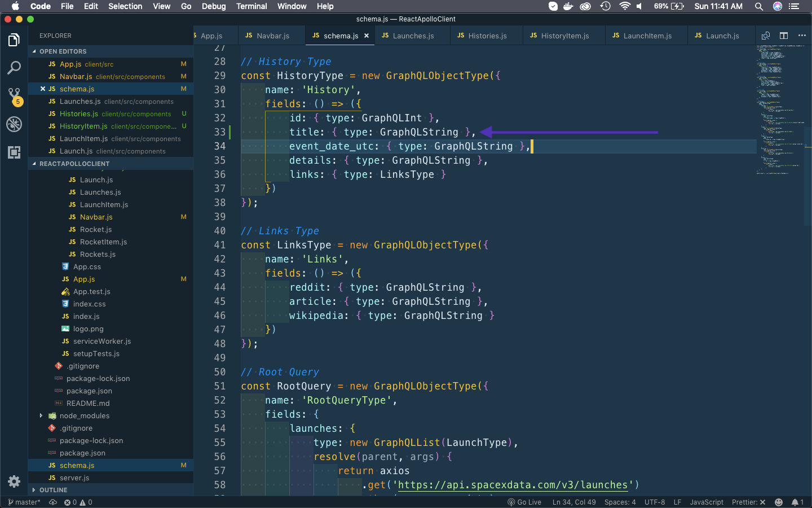The image size is (812, 508).
Task: Open Spotlight search
Action: (759, 6)
